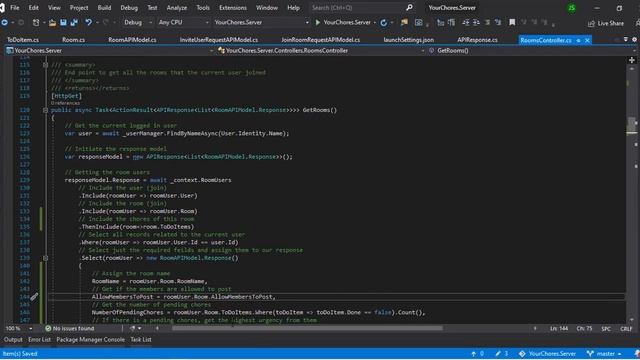
Task: Click the Open File folder icon
Action: tap(52, 22)
